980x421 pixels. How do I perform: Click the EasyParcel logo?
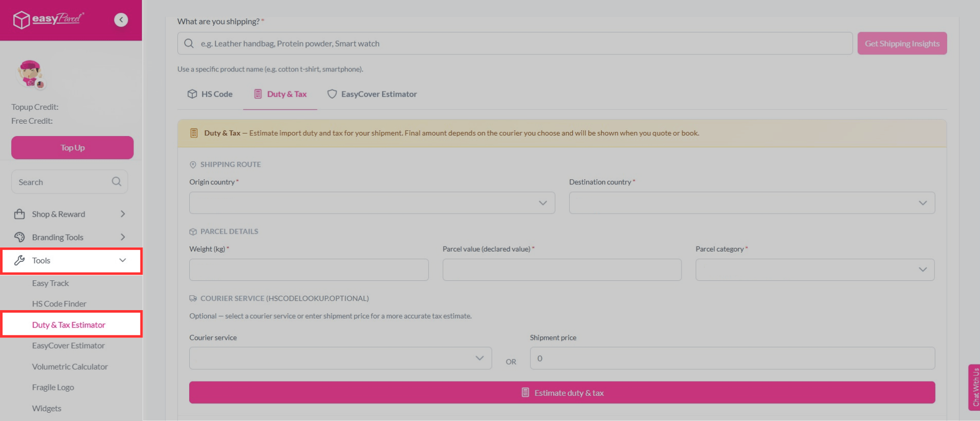coord(48,20)
